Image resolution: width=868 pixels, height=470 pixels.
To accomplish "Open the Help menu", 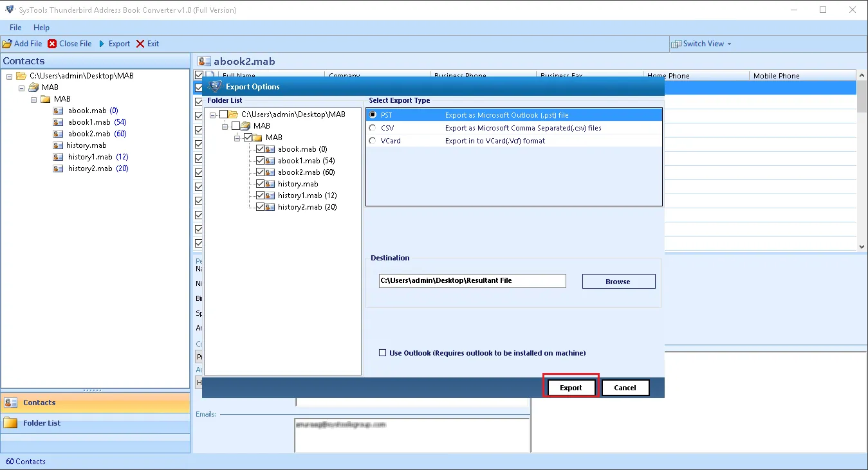I will tap(41, 28).
